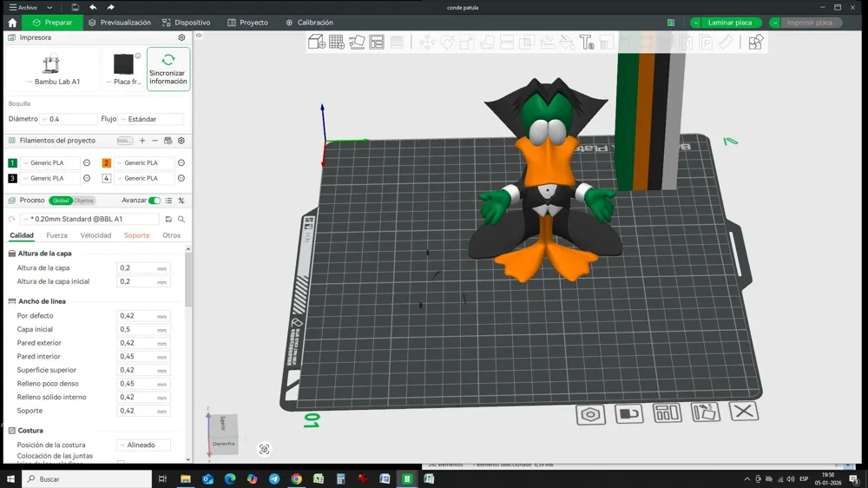Click the redo arrow
Viewport: 868px width, 488px height.
[x=111, y=7]
